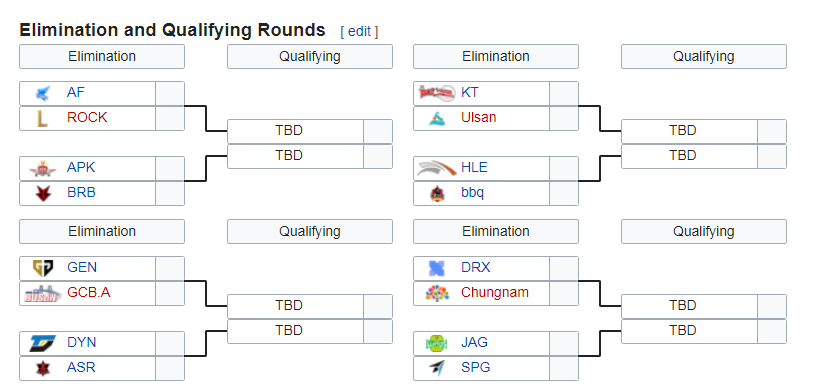Screen dimensions: 815x391
Task: Click the GEN team logo icon
Action: coord(43,268)
